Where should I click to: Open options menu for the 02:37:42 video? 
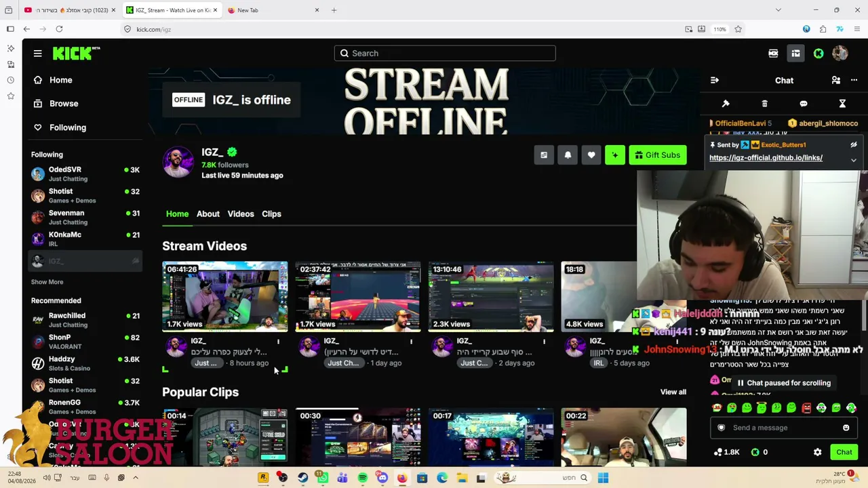tap(411, 342)
